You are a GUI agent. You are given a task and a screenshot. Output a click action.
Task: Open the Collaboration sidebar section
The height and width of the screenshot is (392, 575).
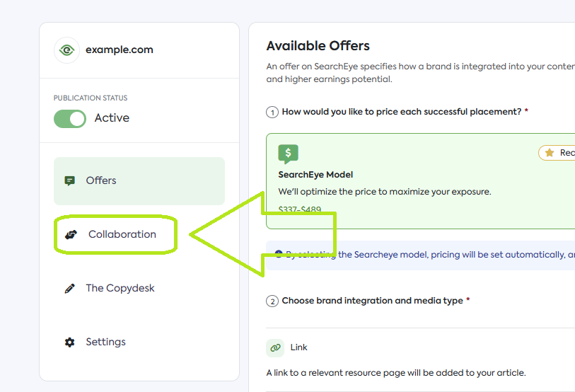coord(122,234)
